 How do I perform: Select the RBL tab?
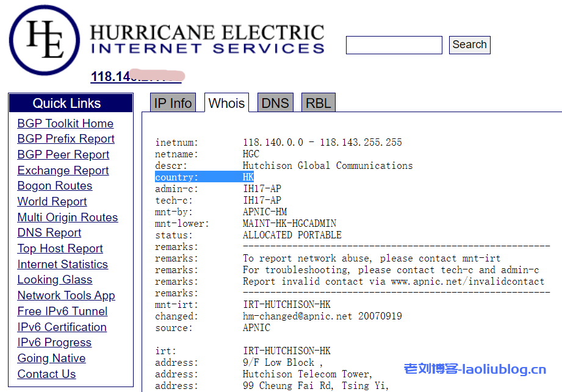318,102
